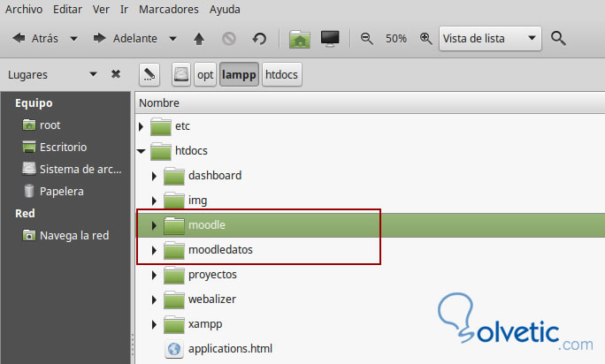
Task: Zoom in with the magnifier plus
Action: (426, 39)
